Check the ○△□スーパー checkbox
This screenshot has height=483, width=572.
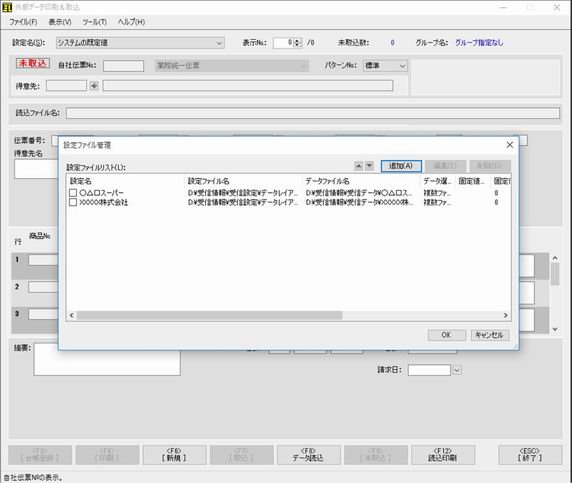[73, 193]
